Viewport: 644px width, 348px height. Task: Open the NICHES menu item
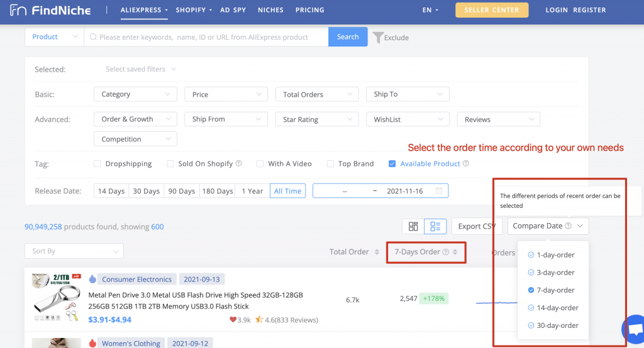(270, 10)
